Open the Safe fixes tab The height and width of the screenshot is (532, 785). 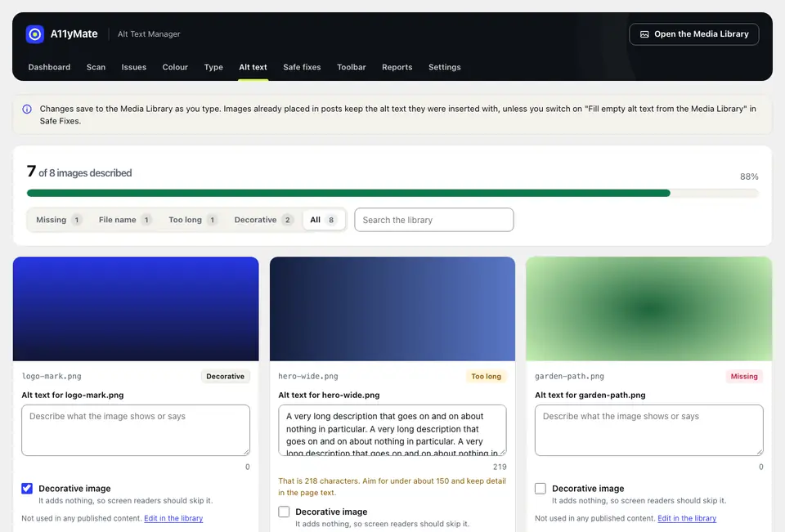[x=302, y=67]
